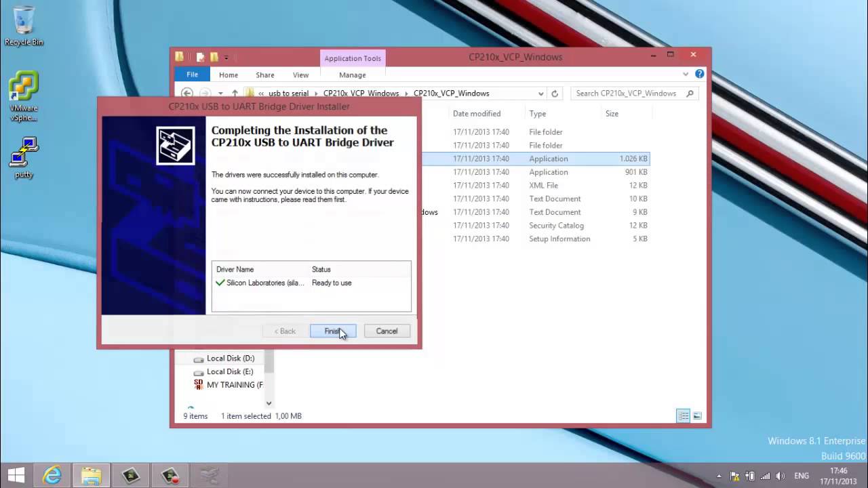Open File Explorer from the taskbar

[91, 475]
